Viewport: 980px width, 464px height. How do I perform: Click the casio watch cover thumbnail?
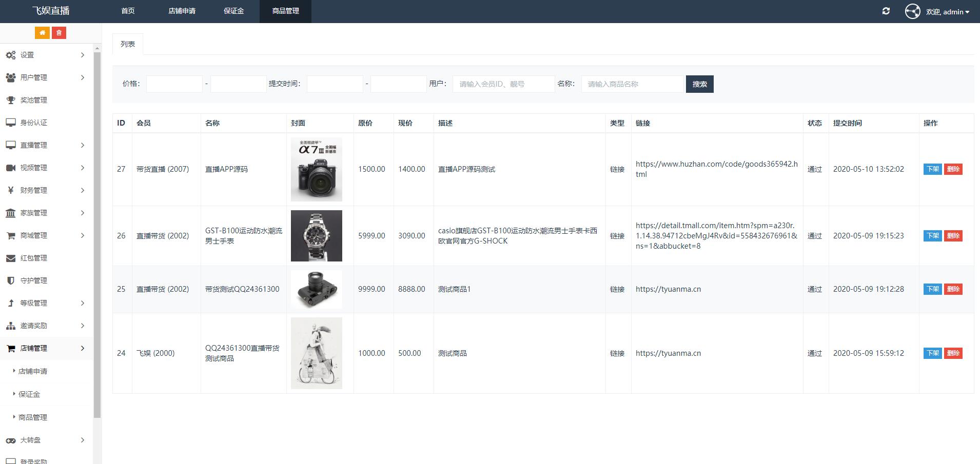point(316,236)
